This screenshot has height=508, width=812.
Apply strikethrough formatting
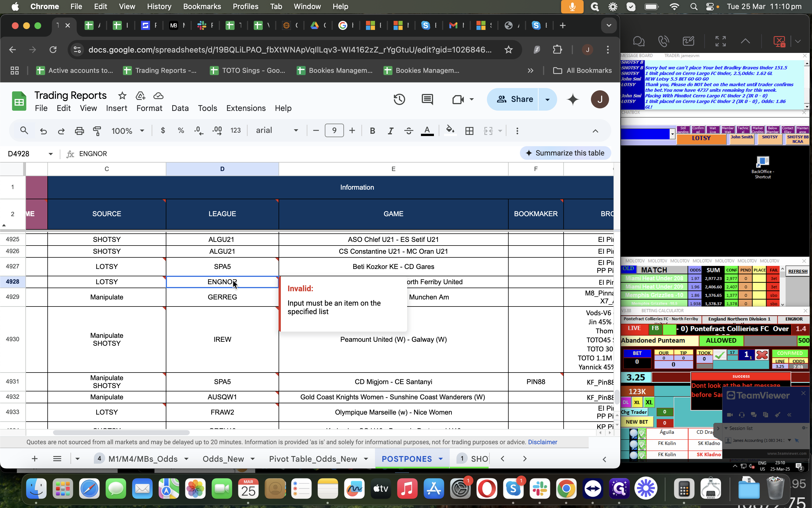[408, 131]
